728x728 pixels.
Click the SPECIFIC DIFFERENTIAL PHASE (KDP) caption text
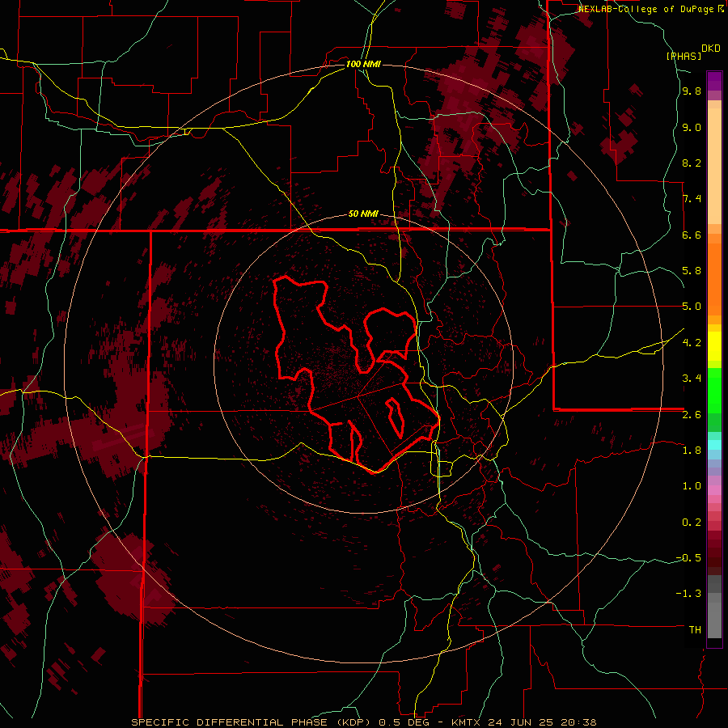tap(252, 722)
